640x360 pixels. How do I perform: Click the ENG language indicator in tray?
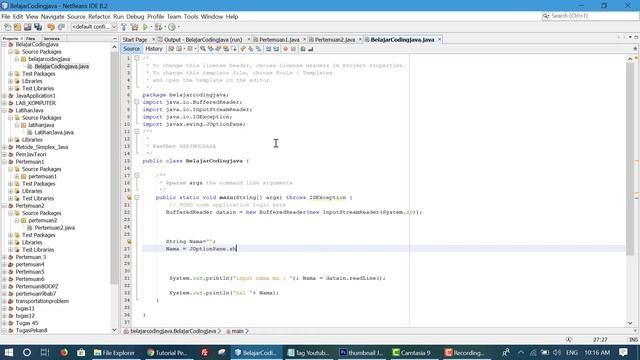tap(571, 352)
